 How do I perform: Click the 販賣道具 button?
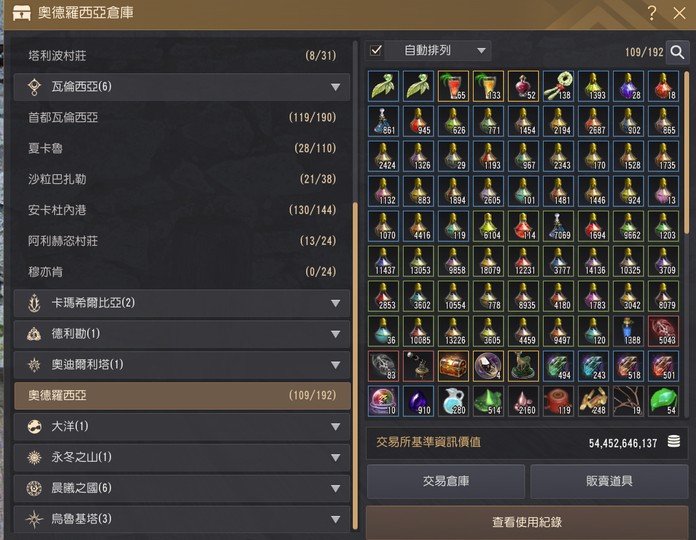point(609,481)
